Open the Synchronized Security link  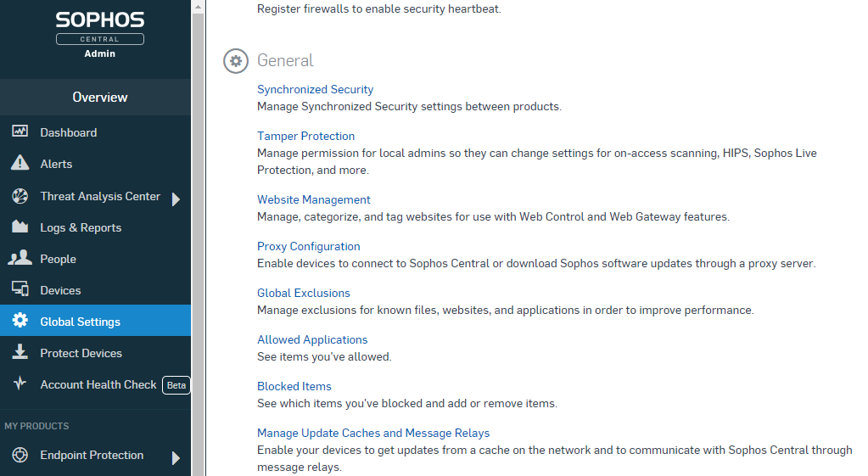click(x=315, y=89)
